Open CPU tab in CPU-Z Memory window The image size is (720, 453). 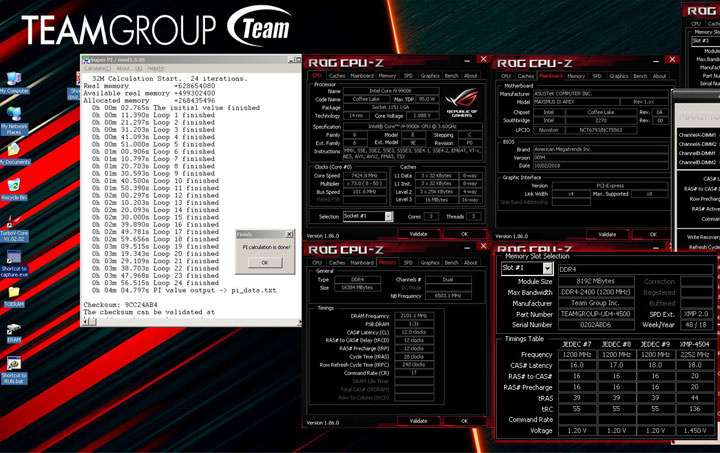pyautogui.click(x=317, y=263)
